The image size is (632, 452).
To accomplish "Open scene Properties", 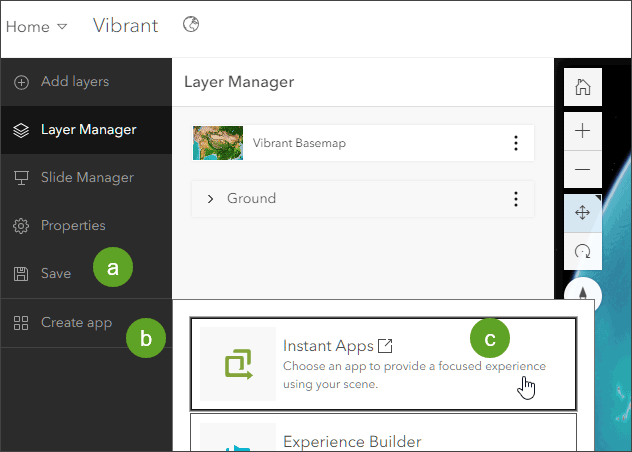I will click(x=86, y=226).
